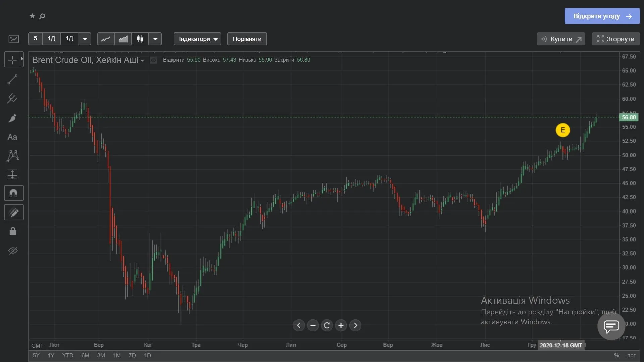Expand the Brent Crude Oil title dropdown

[142, 61]
